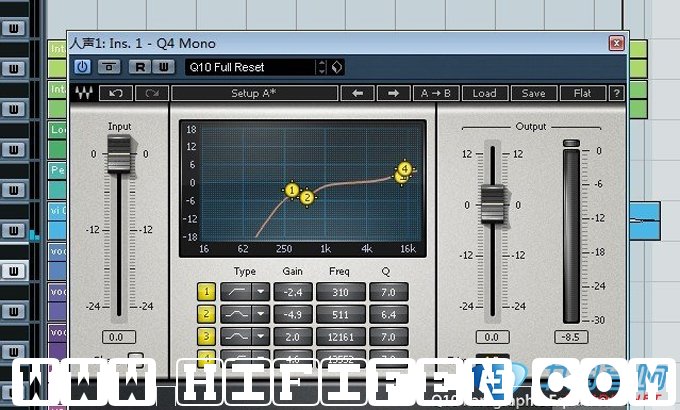Viewport: 680px width, 410px height.
Task: Toggle band 2 on/off button
Action: pyautogui.click(x=206, y=314)
